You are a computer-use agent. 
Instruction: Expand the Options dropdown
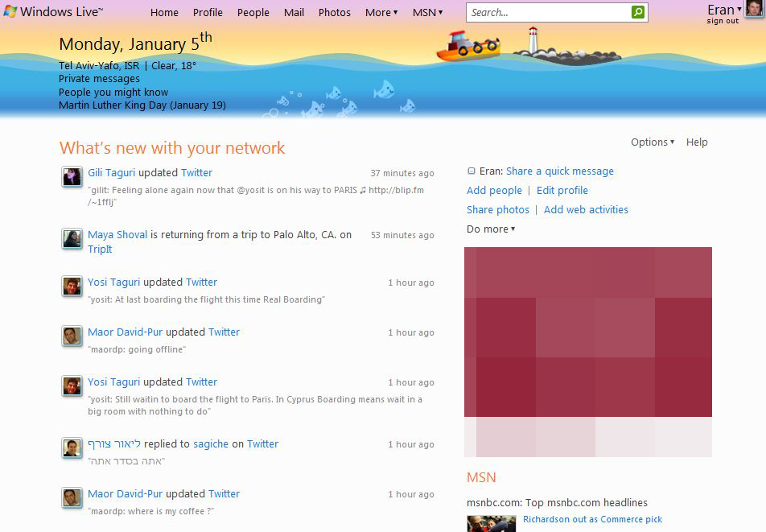pos(653,142)
